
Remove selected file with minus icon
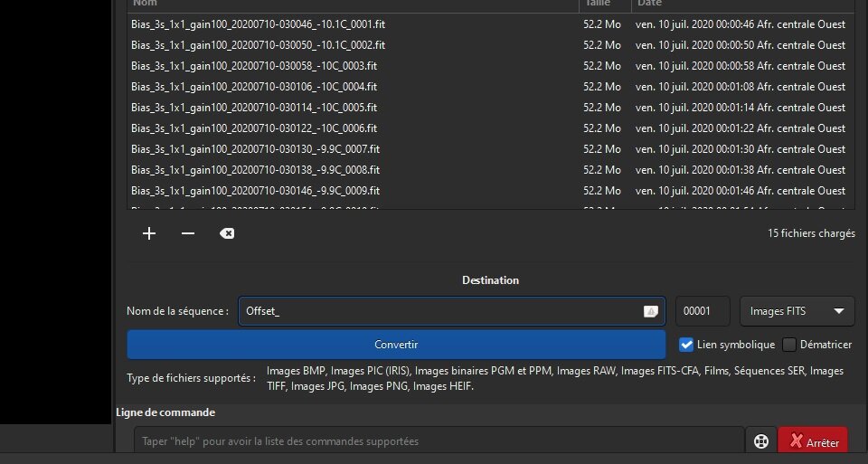click(x=188, y=233)
